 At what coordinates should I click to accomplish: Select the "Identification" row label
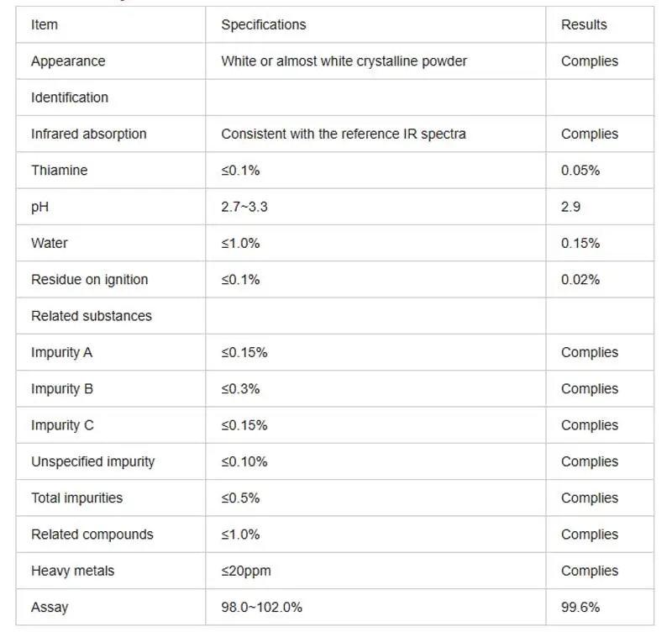click(70, 97)
